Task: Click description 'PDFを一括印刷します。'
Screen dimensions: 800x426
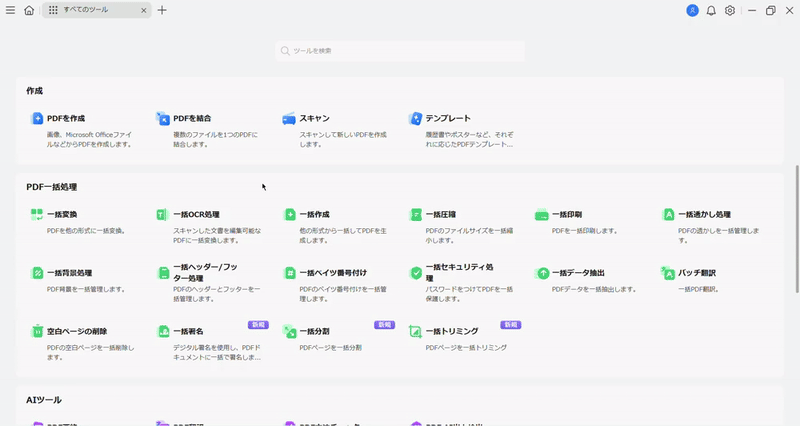Action: [584, 231]
